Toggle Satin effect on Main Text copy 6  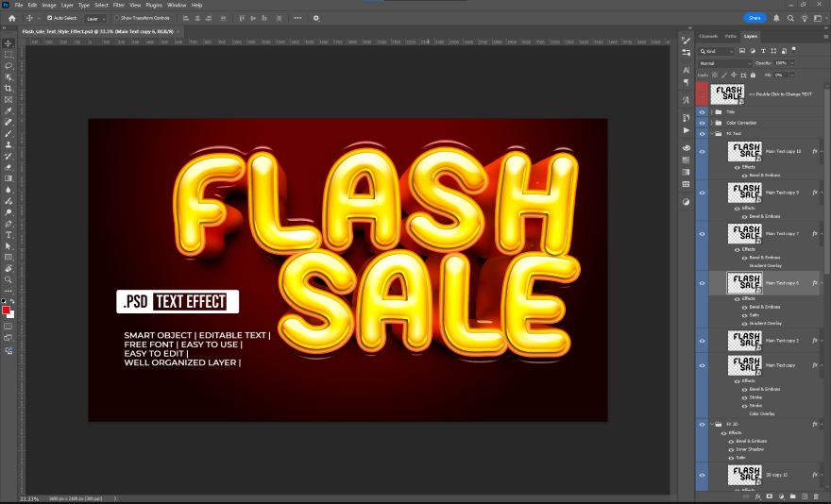pyautogui.click(x=744, y=315)
